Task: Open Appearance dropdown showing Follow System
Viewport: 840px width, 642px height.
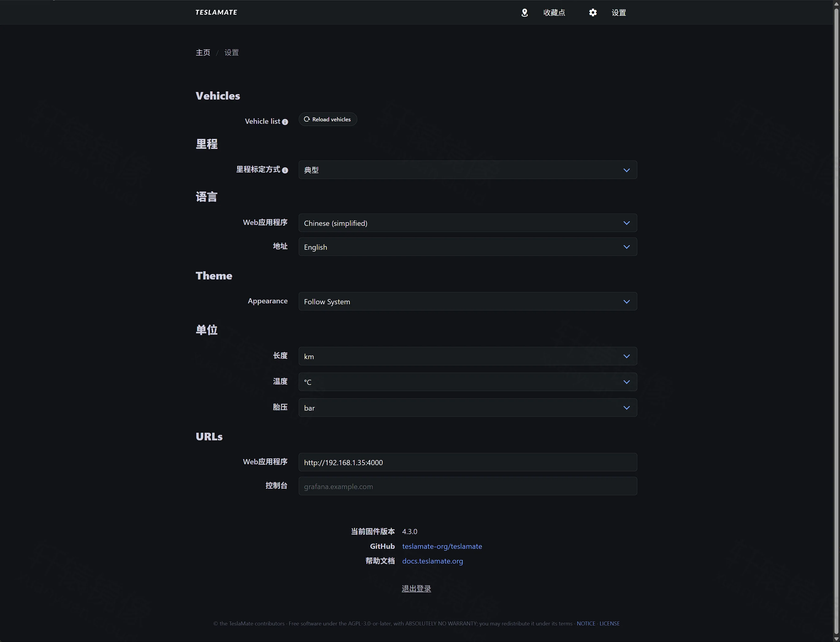Action: pyautogui.click(x=468, y=302)
